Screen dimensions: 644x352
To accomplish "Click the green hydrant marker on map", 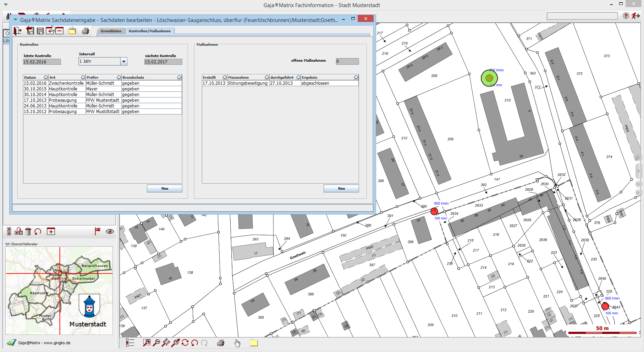I will [x=489, y=78].
